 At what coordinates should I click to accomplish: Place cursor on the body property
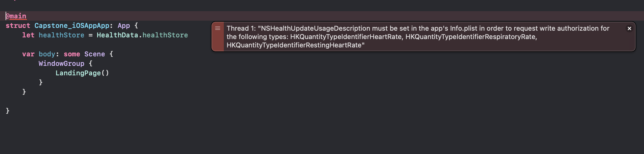pyautogui.click(x=47, y=54)
